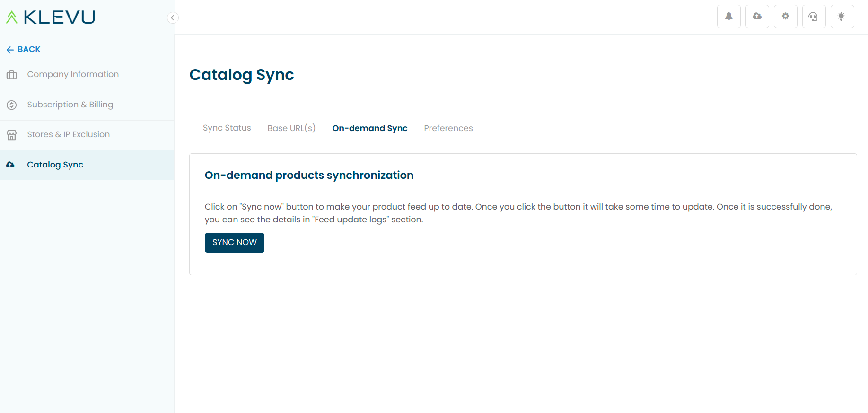
Task: Click the dollar coin billing icon
Action: 12,105
